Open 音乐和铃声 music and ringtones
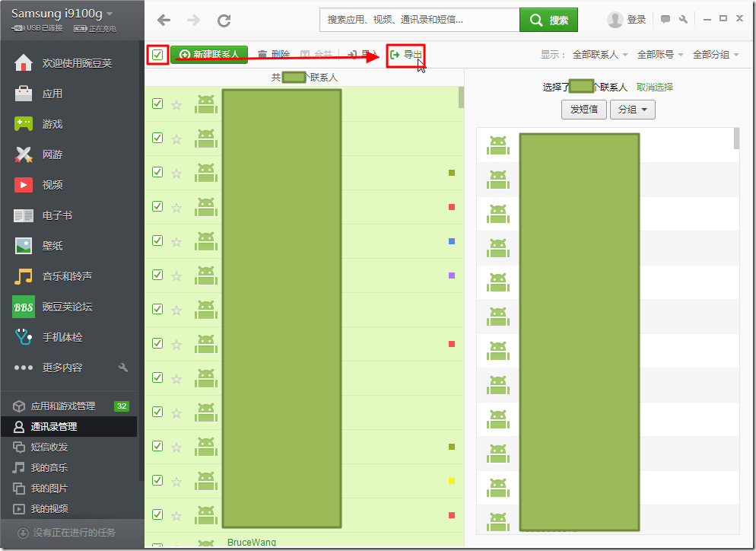The image size is (756, 551). pos(53,276)
